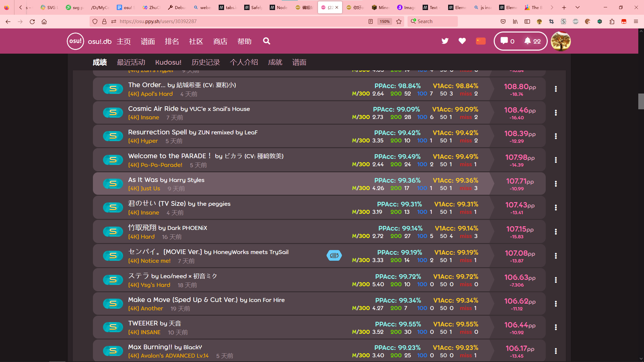This screenshot has width=644, height=362.
Task: Jump to Kudosu! section tab
Action: tap(168, 62)
